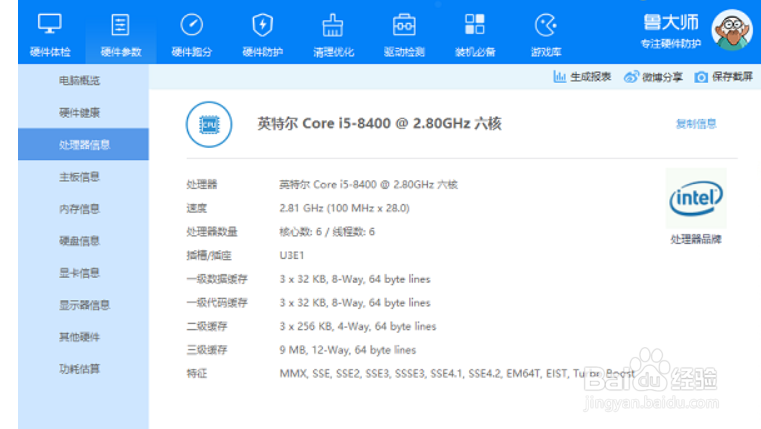Screen dimensions: 761x429
Task: Open the 清理优化 cleanup optimization section
Action: coord(333,34)
